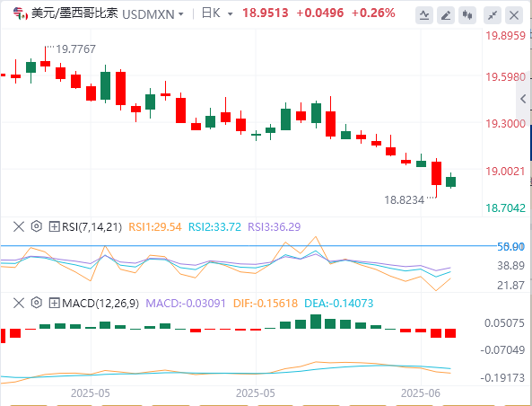Click MACD axis label 0.05075
The height and width of the screenshot is (406, 532).
point(504,323)
